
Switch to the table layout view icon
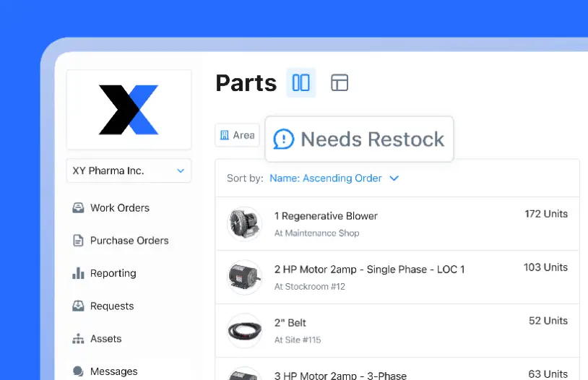[340, 82]
